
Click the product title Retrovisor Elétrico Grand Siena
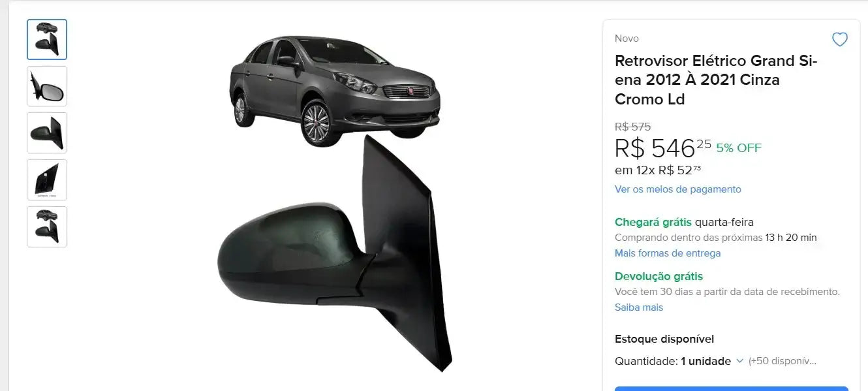point(716,80)
